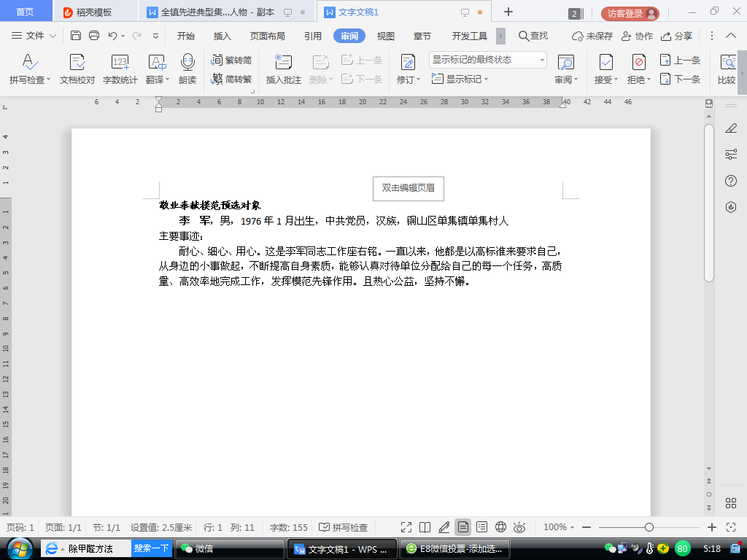Expand the 修订 dropdown arrow
This screenshot has width=747, height=560.
(418, 79)
